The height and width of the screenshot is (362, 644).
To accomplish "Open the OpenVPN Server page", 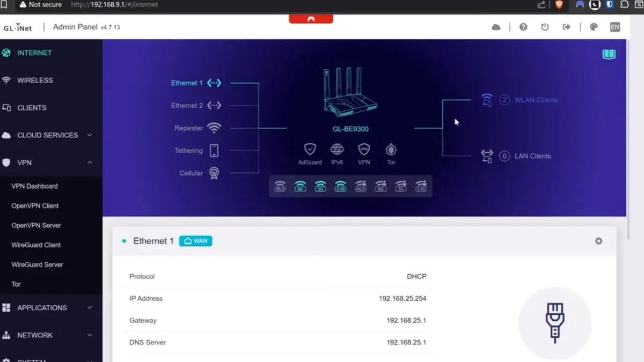I will point(36,225).
